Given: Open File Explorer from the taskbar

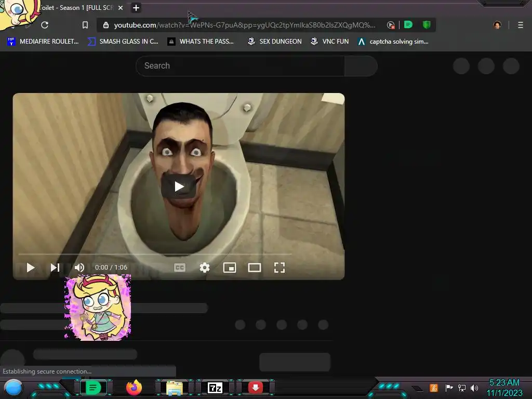Looking at the screenshot, I should (x=175, y=388).
